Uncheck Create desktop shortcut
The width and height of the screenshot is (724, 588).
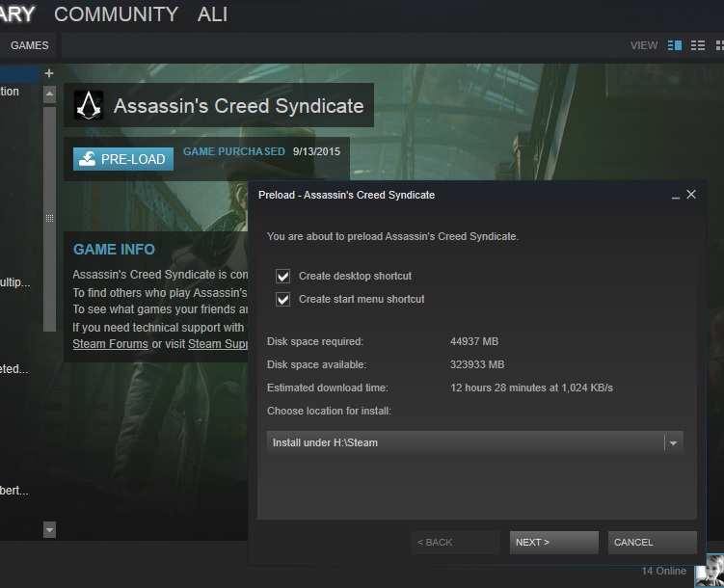[x=283, y=276]
